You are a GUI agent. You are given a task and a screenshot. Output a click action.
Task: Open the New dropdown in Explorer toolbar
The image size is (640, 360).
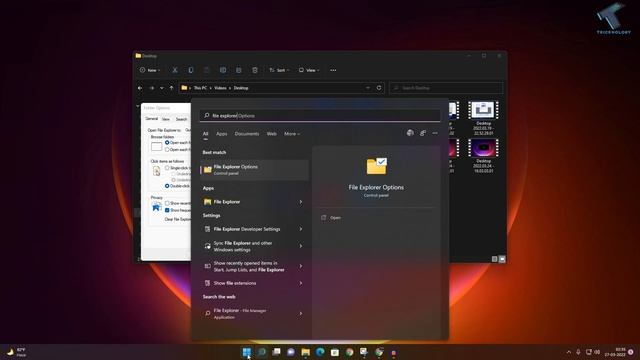[150, 70]
